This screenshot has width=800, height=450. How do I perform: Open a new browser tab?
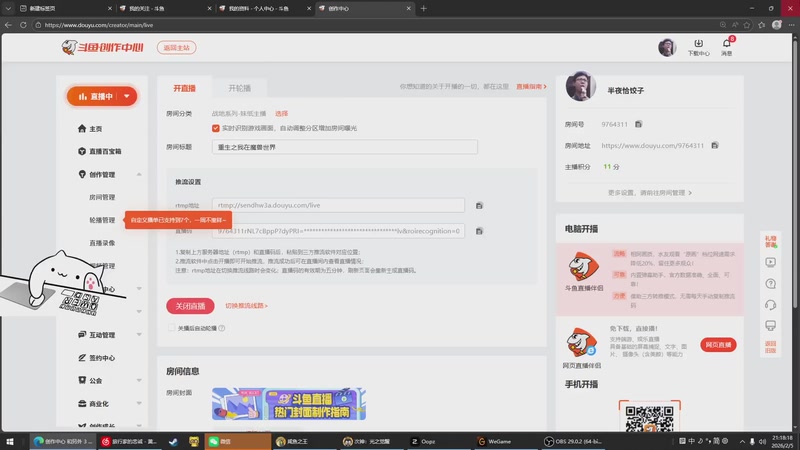pyautogui.click(x=423, y=9)
